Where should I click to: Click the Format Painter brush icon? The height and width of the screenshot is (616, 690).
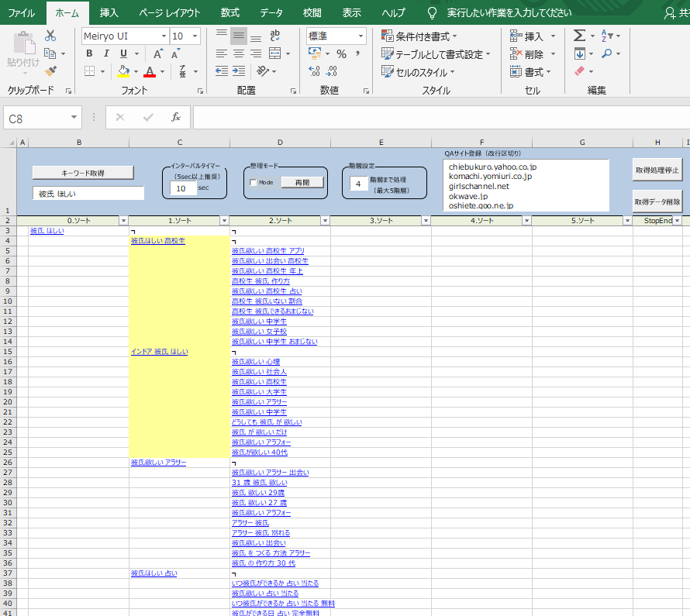pyautogui.click(x=50, y=71)
